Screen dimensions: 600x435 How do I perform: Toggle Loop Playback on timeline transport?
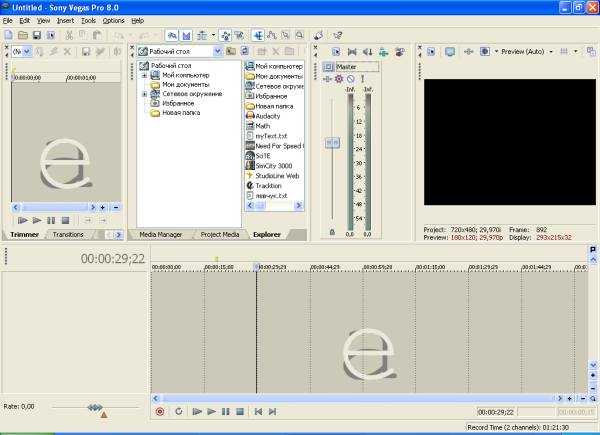(179, 412)
